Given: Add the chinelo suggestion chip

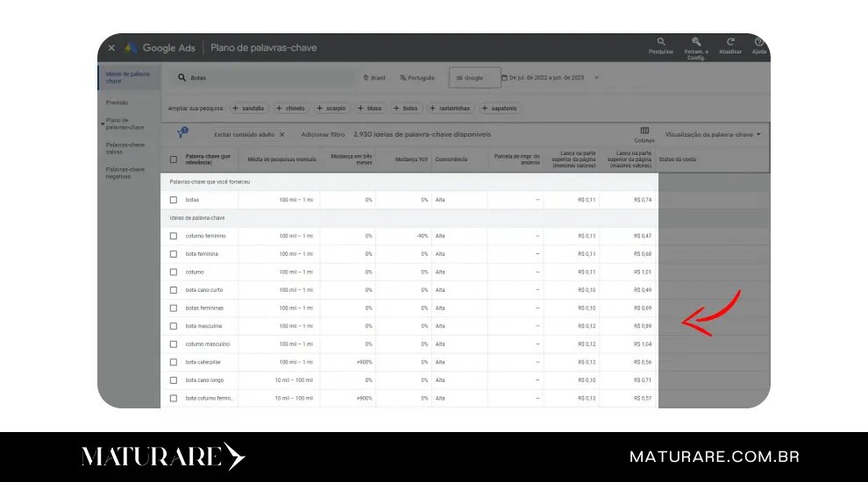Looking at the screenshot, I should (290, 109).
